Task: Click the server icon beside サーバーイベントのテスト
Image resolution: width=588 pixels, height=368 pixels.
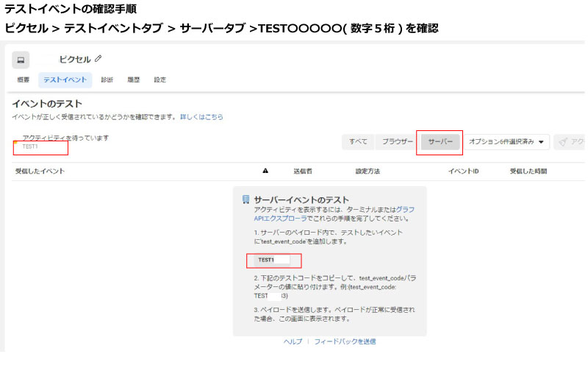Action: tap(245, 199)
